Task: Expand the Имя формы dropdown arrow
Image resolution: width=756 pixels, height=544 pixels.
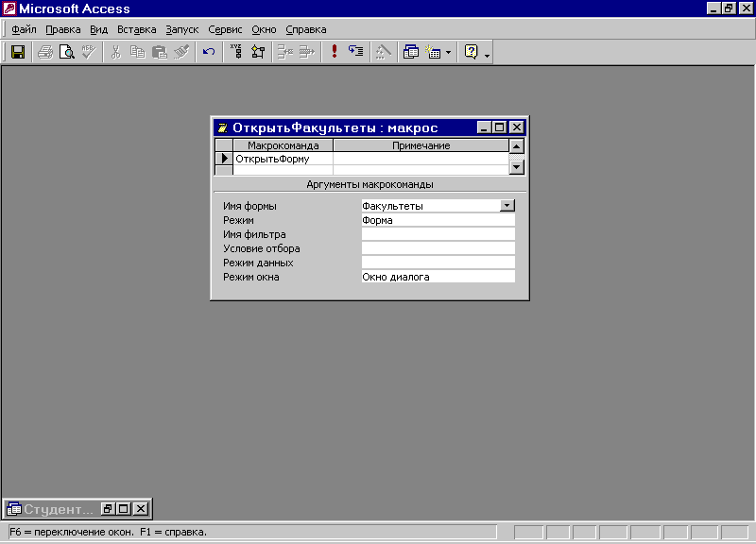Action: pos(507,206)
